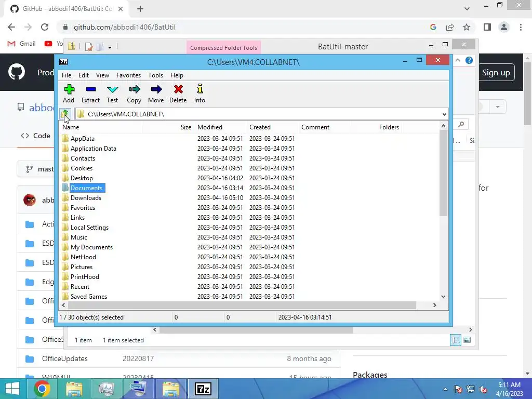Click the Test toolbar icon
Image resolution: width=532 pixels, height=399 pixels.
click(x=112, y=89)
